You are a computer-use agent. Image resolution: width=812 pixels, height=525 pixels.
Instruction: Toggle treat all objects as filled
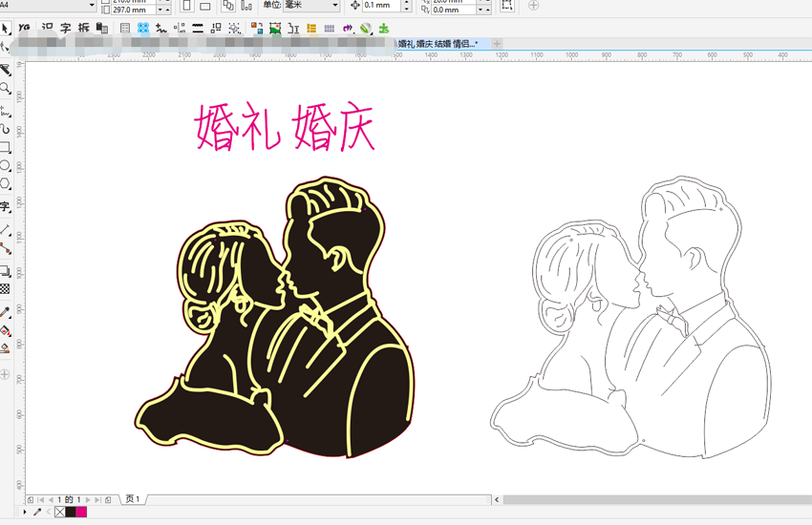pos(507,5)
